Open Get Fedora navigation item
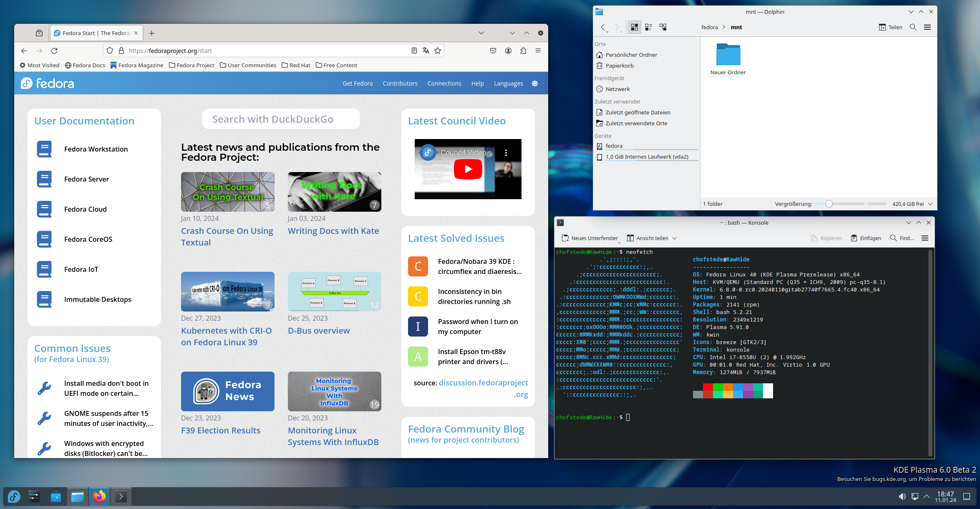The height and width of the screenshot is (509, 980). point(358,84)
